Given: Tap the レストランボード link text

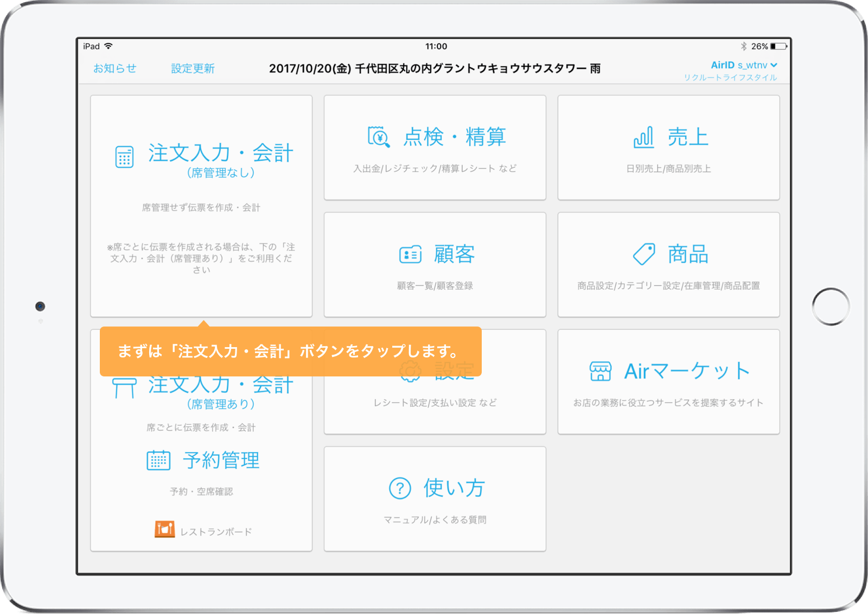Looking at the screenshot, I should tap(216, 532).
